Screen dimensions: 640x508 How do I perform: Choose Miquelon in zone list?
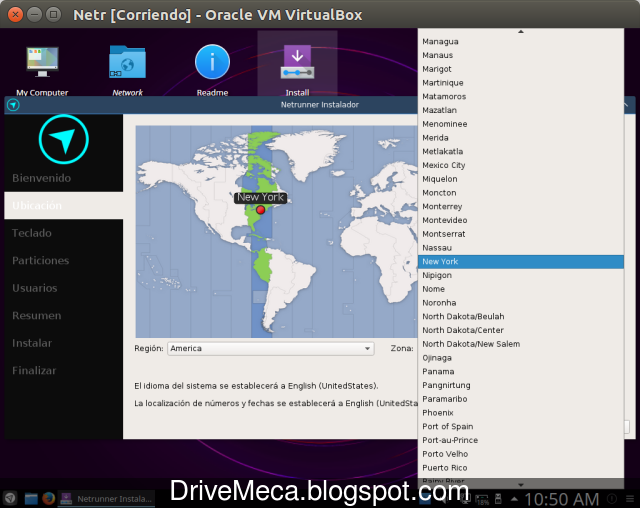coord(521,179)
